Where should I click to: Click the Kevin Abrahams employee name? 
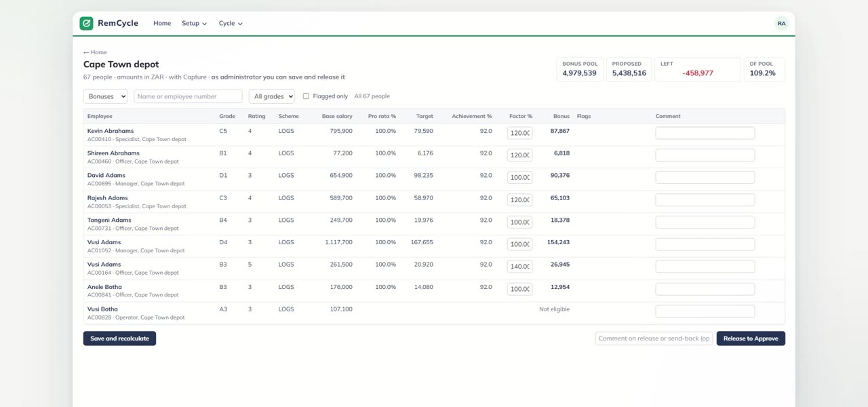coord(111,131)
